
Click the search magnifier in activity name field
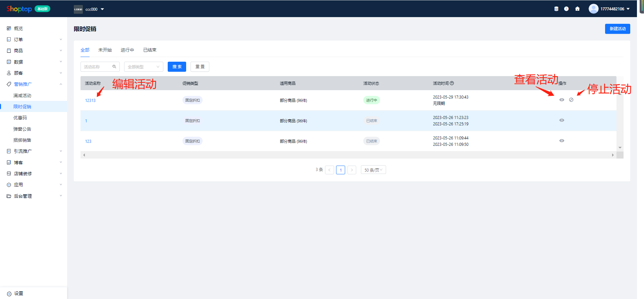click(x=114, y=67)
